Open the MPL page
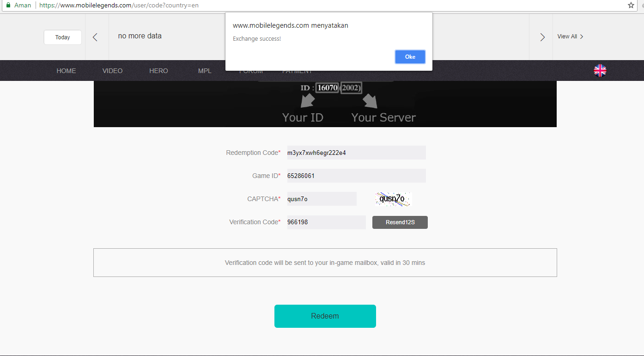The height and width of the screenshot is (356, 644). [x=205, y=70]
